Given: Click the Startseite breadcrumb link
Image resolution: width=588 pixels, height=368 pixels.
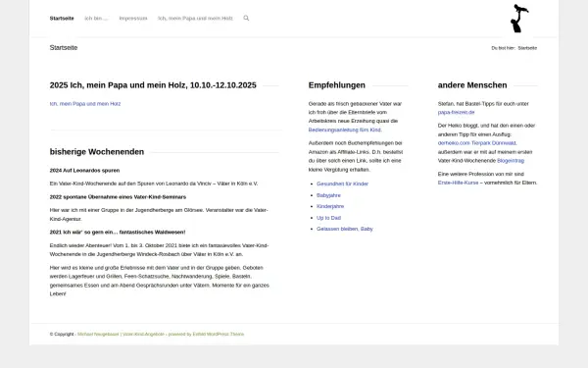Looking at the screenshot, I should click(x=527, y=48).
